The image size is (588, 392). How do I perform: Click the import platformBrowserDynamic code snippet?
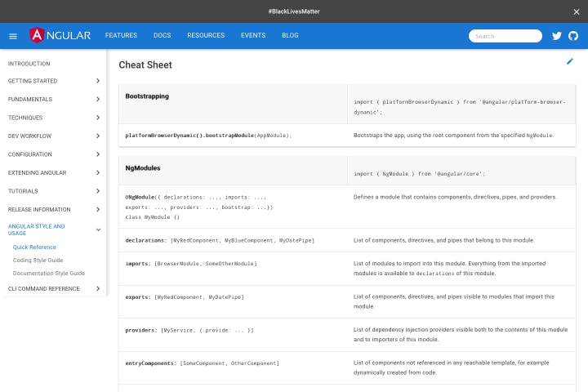(x=460, y=107)
